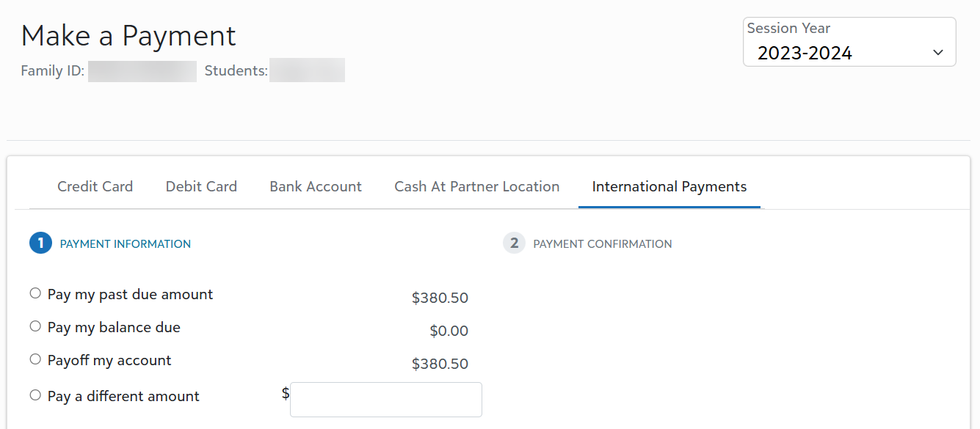Click the step 2 circle icon
This screenshot has height=429, width=980.
tap(514, 243)
